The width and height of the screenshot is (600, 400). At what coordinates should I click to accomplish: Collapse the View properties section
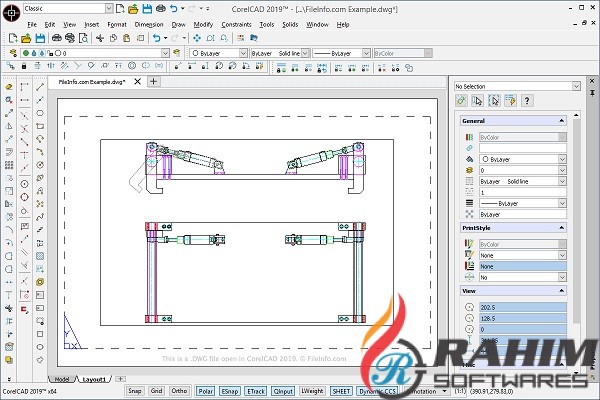(x=561, y=291)
